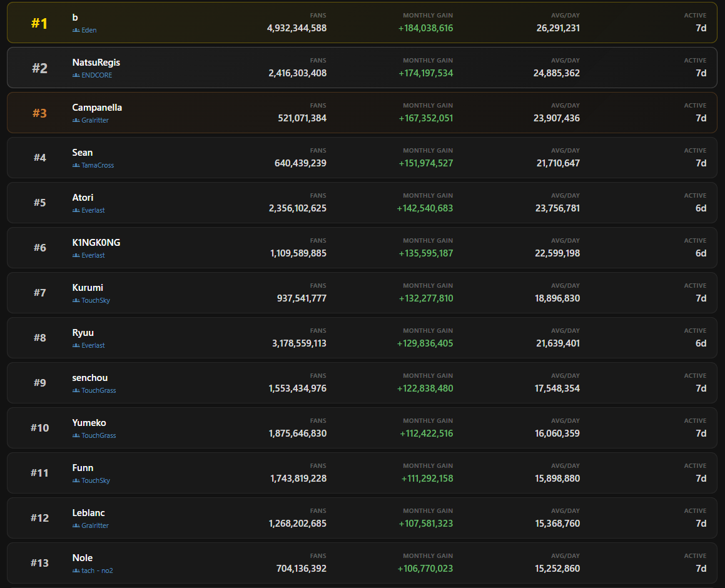Select player name Atori
Screen dimensions: 725x588
[x=83, y=198]
